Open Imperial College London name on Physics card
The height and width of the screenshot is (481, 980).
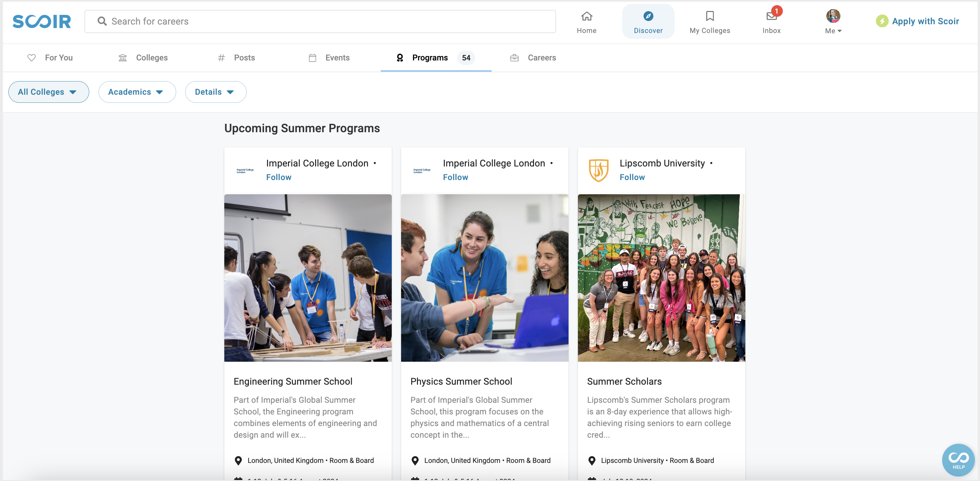(494, 163)
